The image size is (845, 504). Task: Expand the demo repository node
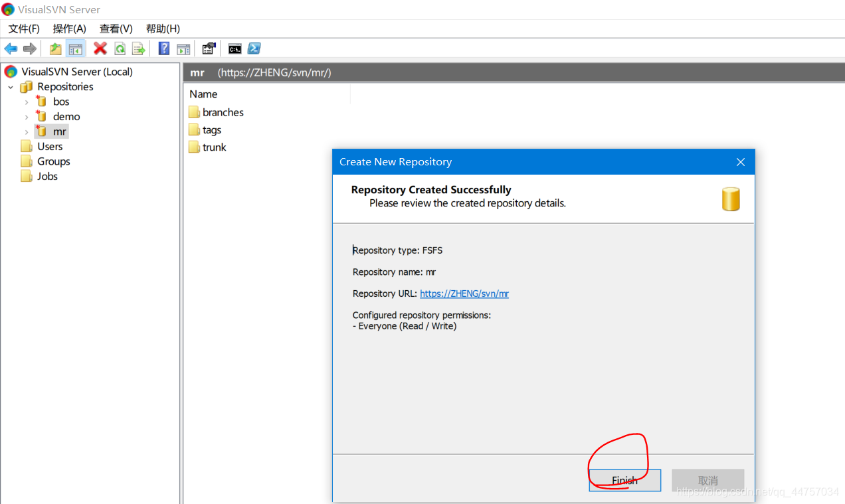click(x=27, y=117)
